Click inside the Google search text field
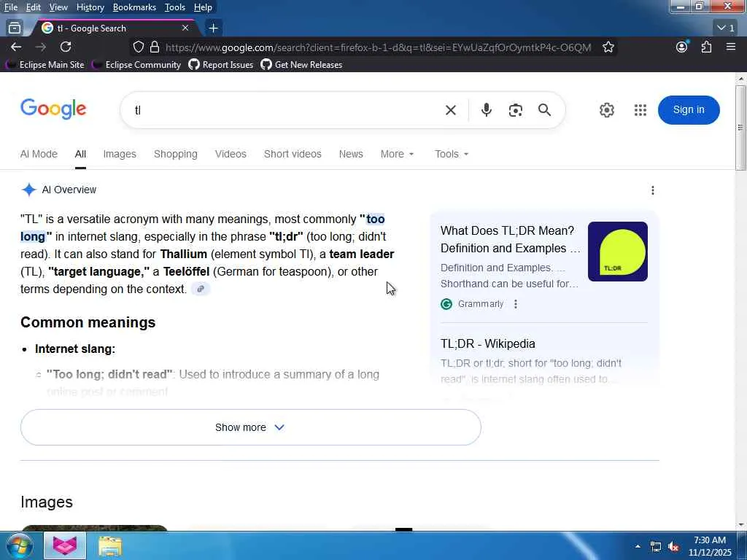 point(286,110)
